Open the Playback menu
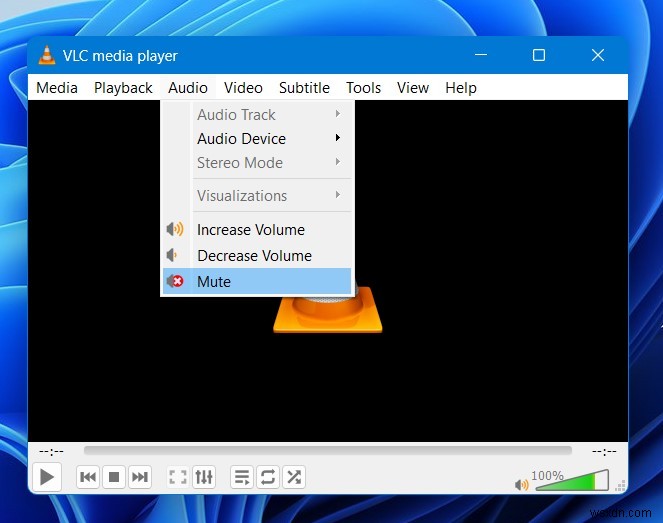 (x=123, y=88)
